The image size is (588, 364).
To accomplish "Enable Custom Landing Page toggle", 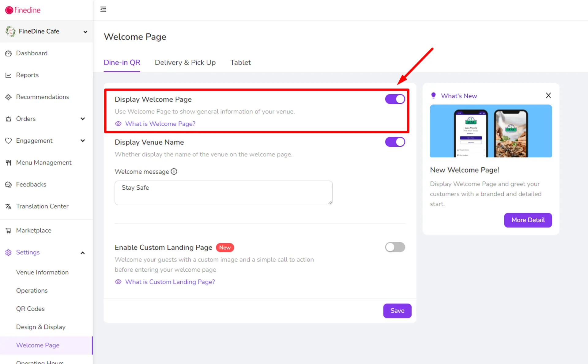I will pos(395,247).
